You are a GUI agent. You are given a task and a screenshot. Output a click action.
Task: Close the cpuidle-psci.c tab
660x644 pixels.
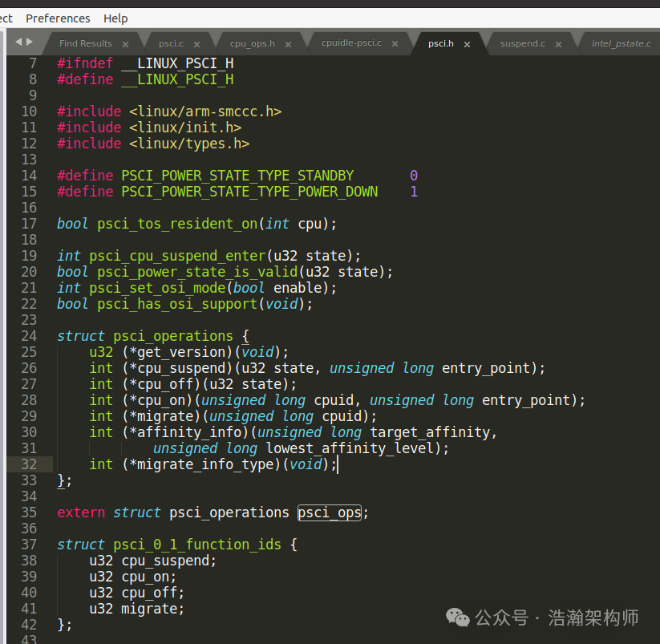(x=395, y=44)
